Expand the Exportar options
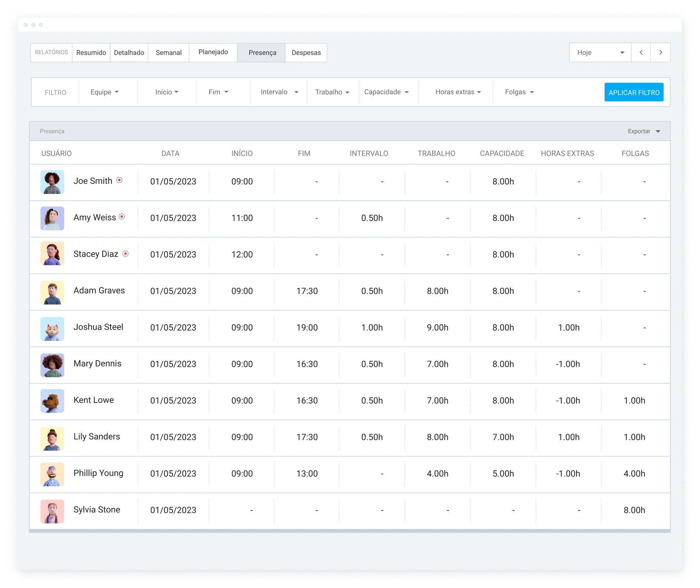The width and height of the screenshot is (700, 588). click(644, 131)
